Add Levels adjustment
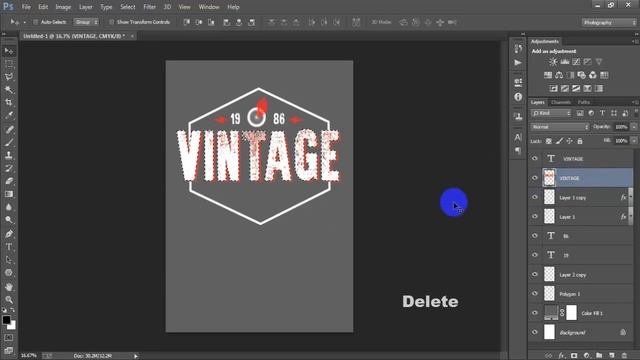This screenshot has height=360, width=640. pyautogui.click(x=565, y=62)
